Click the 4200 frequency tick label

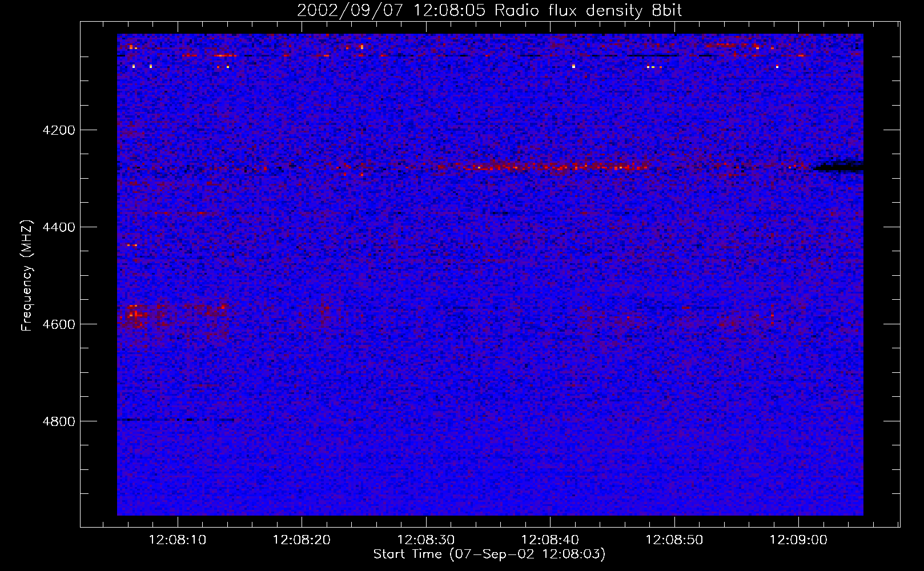59,130
